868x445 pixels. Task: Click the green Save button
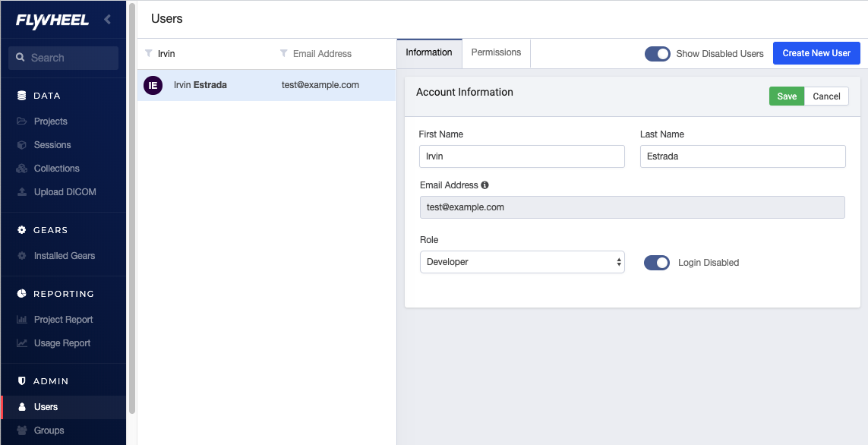point(787,96)
